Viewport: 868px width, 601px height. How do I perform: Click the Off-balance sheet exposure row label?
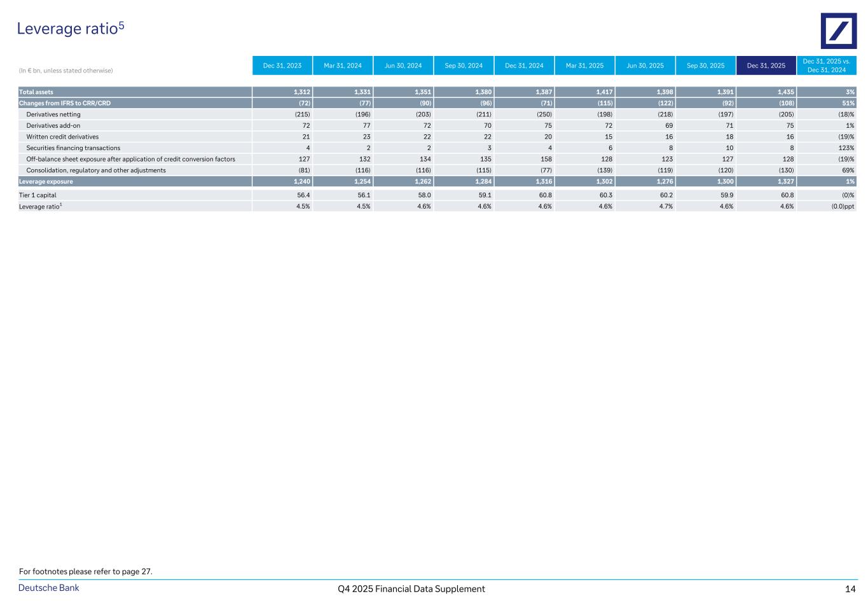pyautogui.click(x=130, y=159)
